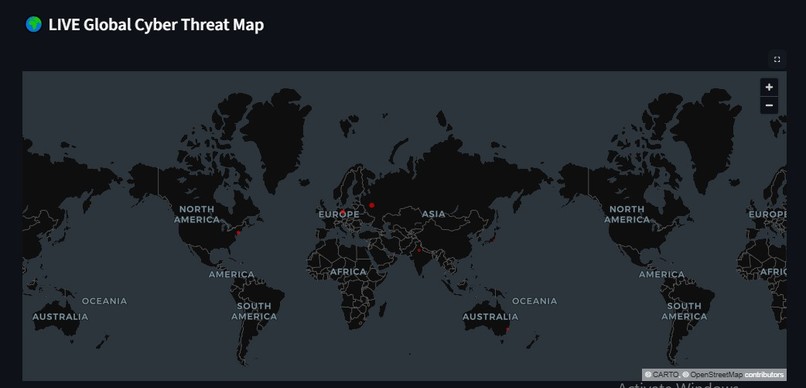Select the red threat marker on US east coast
Image resolution: width=806 pixels, height=388 pixels.
(x=238, y=233)
